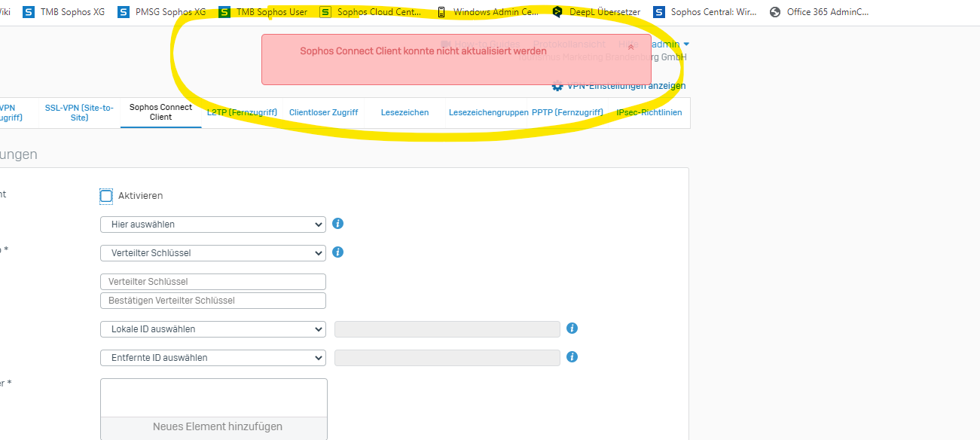Open the Office 365 AdminC... bookmark
Screen dimensions: 980x440
point(819,12)
